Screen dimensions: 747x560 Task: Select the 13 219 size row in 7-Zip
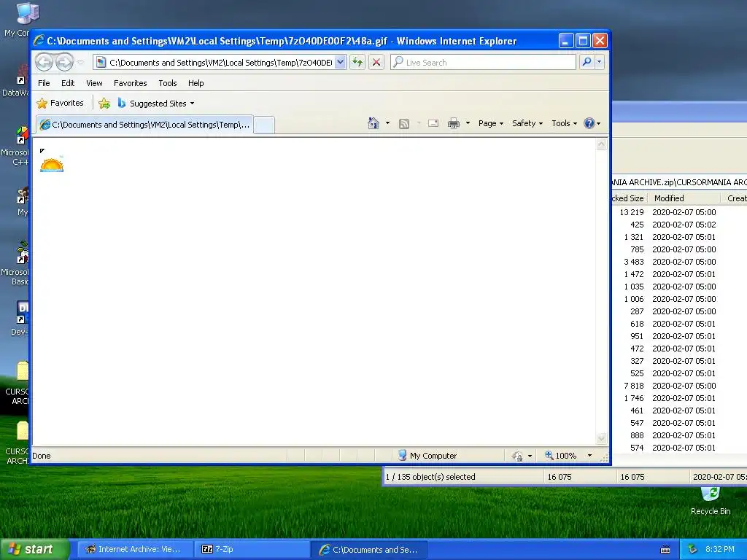pos(679,212)
